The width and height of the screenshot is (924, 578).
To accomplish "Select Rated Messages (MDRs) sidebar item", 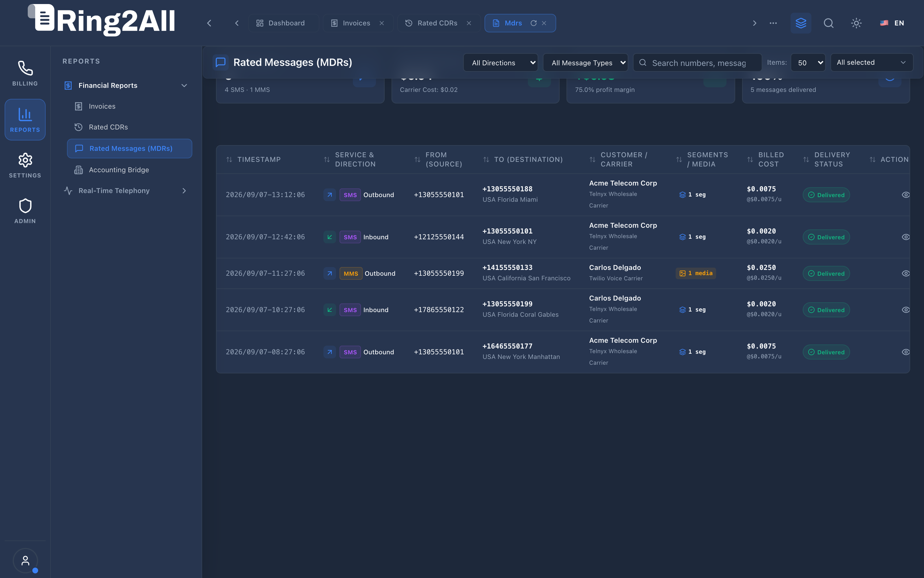I will (129, 148).
